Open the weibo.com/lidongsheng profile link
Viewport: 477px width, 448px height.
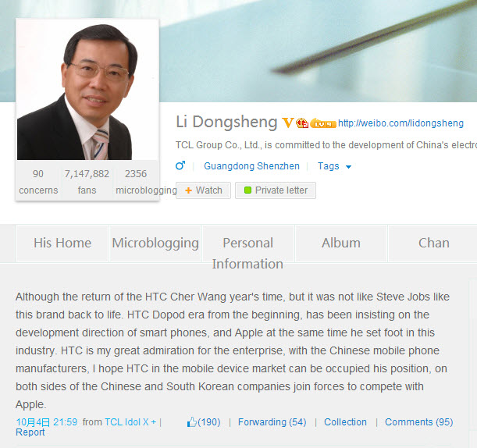400,123
